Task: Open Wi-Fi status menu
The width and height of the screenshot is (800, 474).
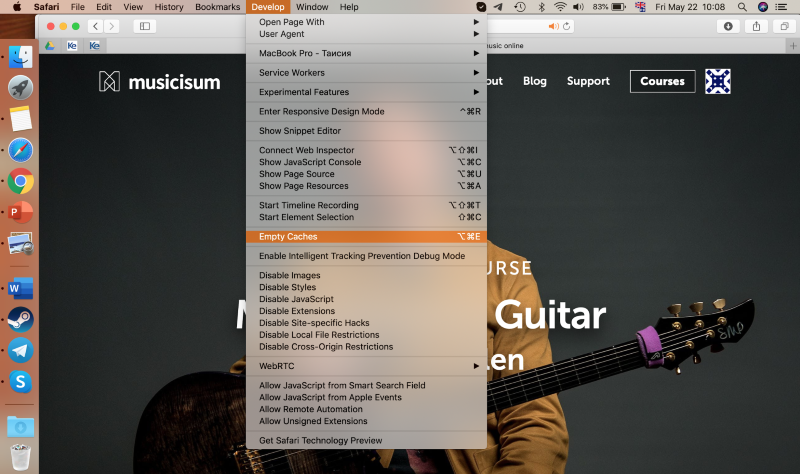Action: [560, 7]
